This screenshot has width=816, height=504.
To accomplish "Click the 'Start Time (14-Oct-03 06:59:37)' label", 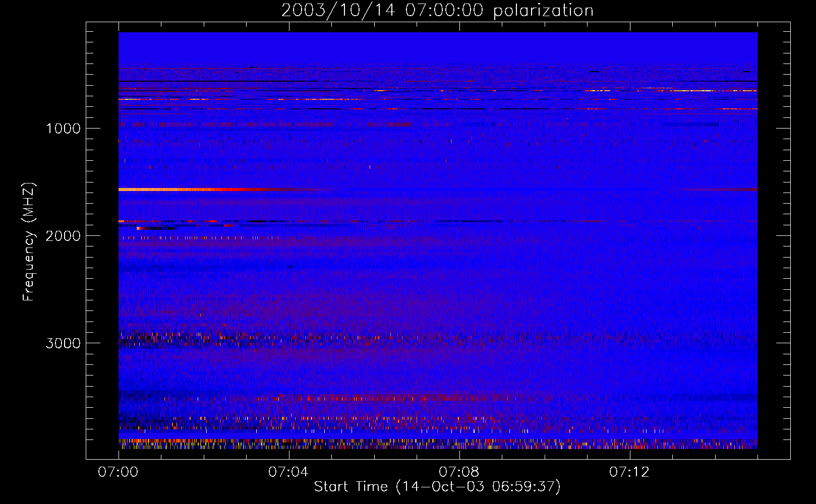I will point(437,487).
